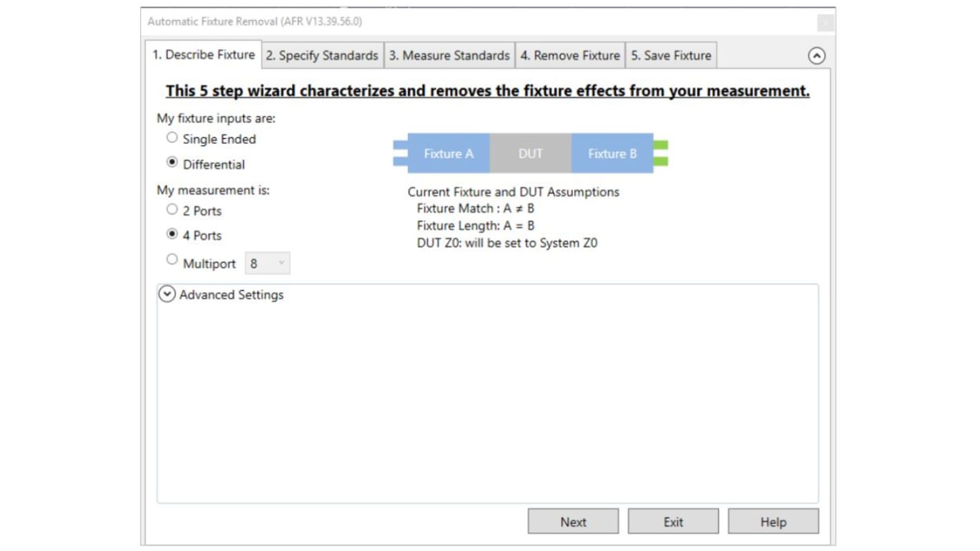
Task: Click the Fixture A block in diagram
Action: tap(449, 153)
